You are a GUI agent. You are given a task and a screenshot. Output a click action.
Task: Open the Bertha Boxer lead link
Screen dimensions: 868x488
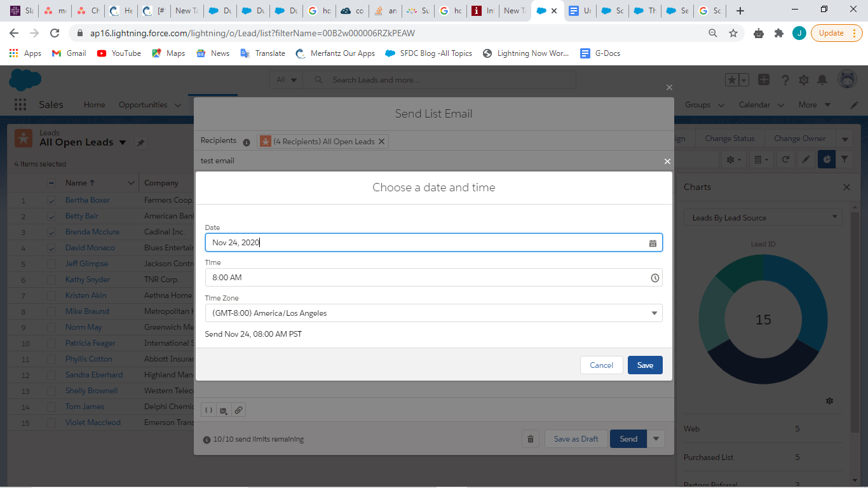88,200
